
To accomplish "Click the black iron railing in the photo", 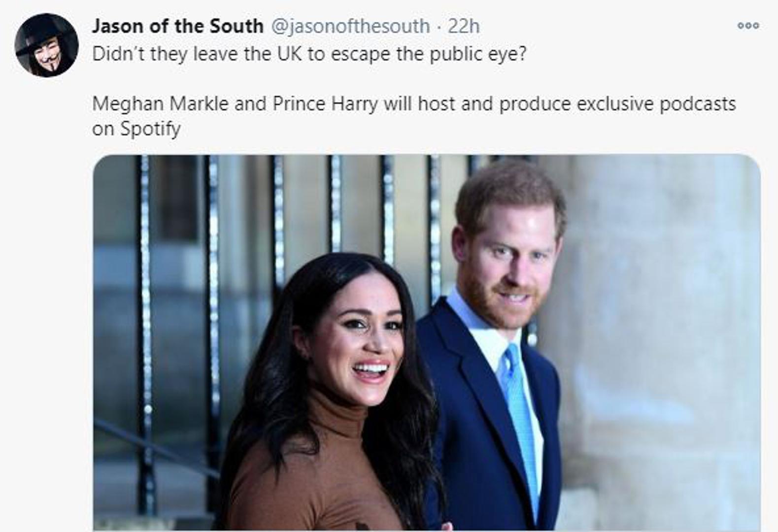I will (146, 320).
